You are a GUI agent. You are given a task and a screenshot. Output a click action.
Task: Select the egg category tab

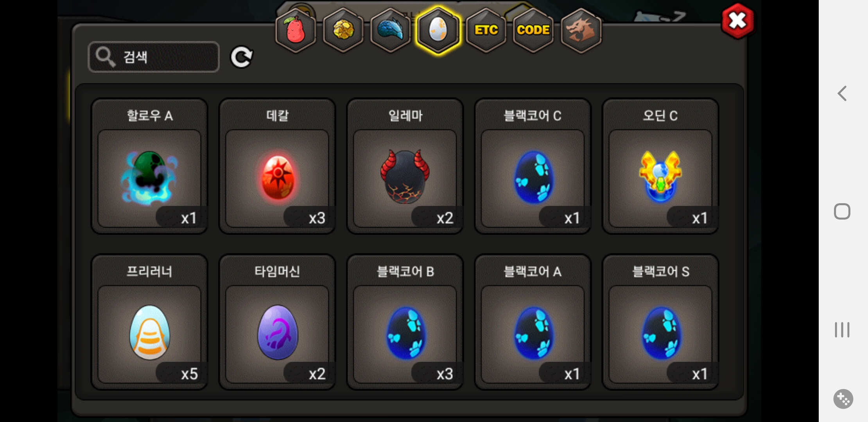438,30
